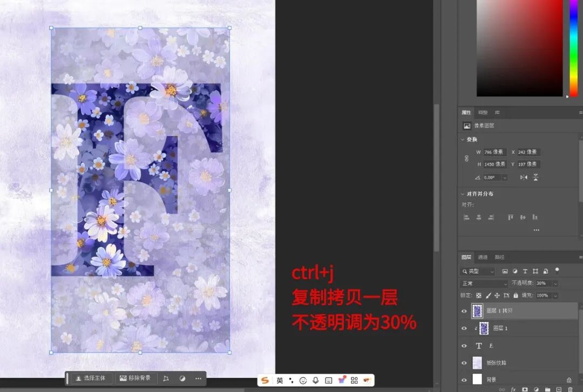Screen dimensions: 583x392
Task: Filter layers by text type icon
Action: (x=525, y=271)
